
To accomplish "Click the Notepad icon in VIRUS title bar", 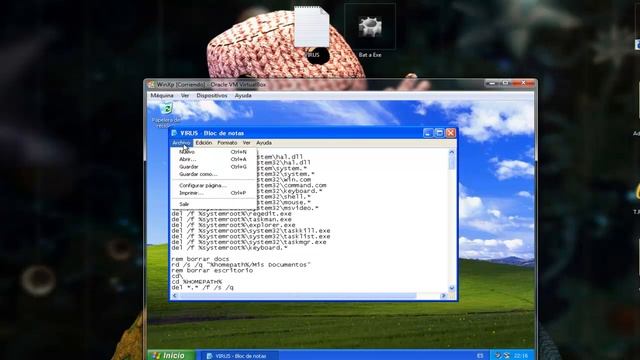I will [174, 133].
